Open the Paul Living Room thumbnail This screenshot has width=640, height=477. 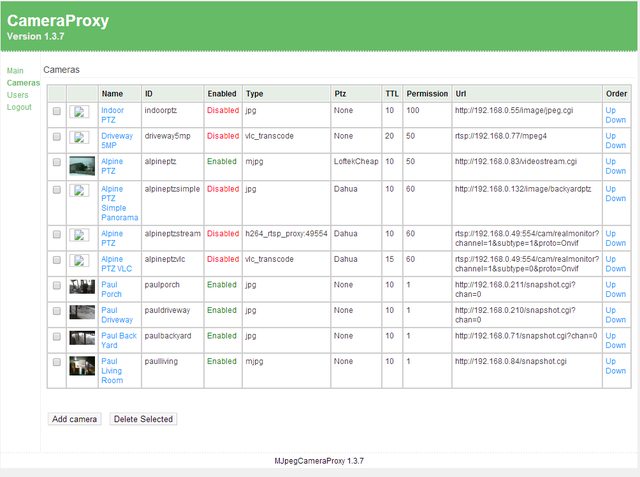[82, 366]
